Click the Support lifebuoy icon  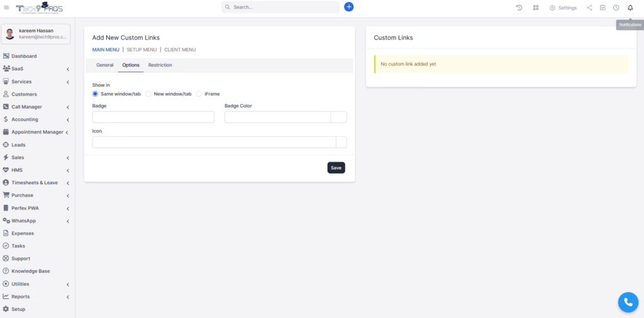point(6,258)
